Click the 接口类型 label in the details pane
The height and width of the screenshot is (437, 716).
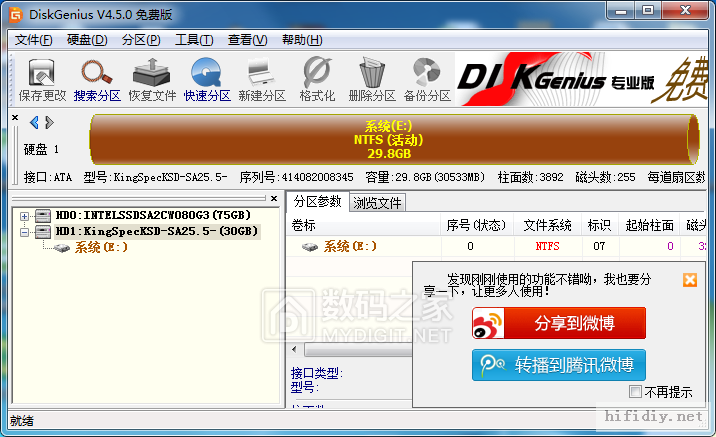click(x=316, y=374)
